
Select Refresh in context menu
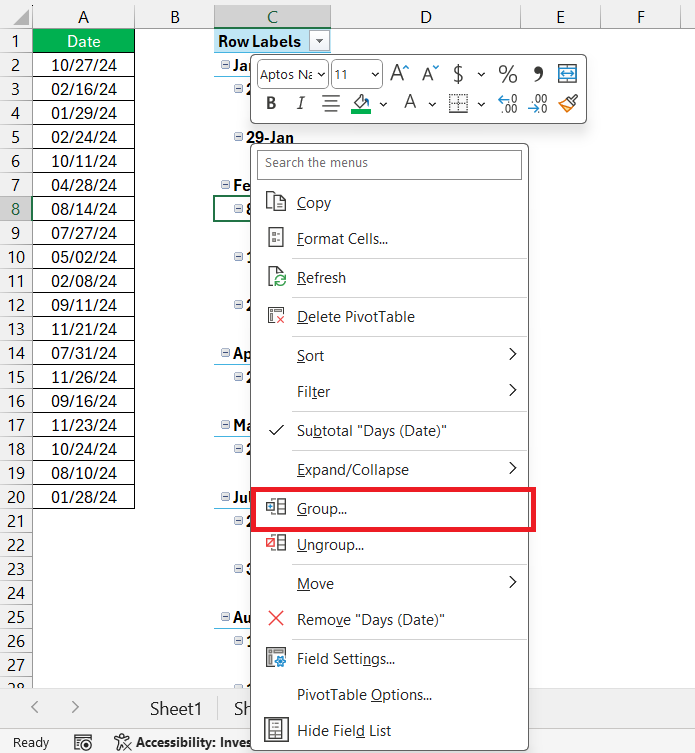coord(389,278)
